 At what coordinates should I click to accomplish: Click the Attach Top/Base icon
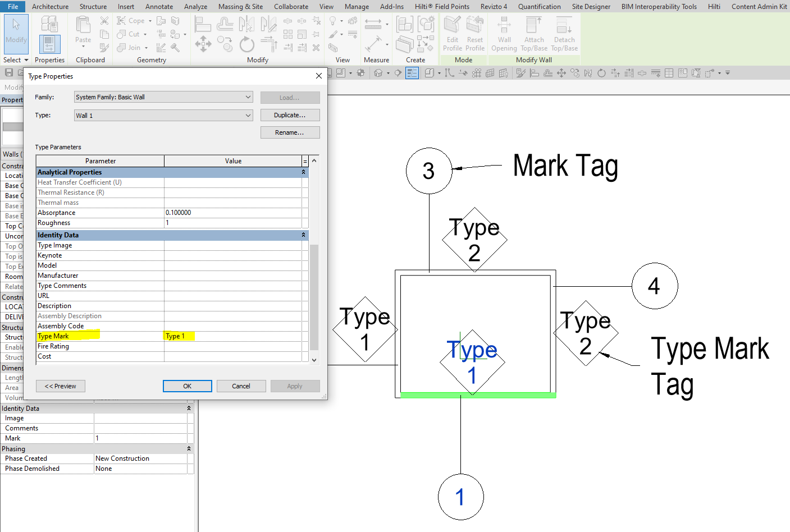coord(533,34)
